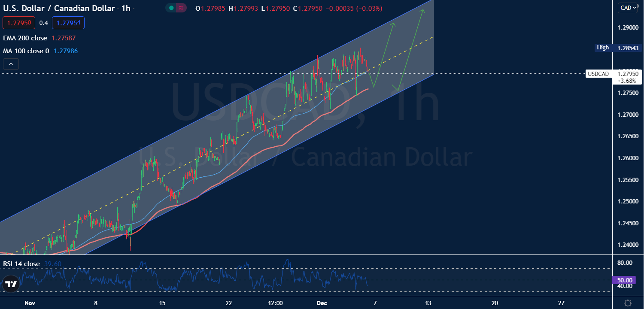Click the 1.29000 price axis label
Viewport: 644px width, 309px height.
[x=627, y=28]
